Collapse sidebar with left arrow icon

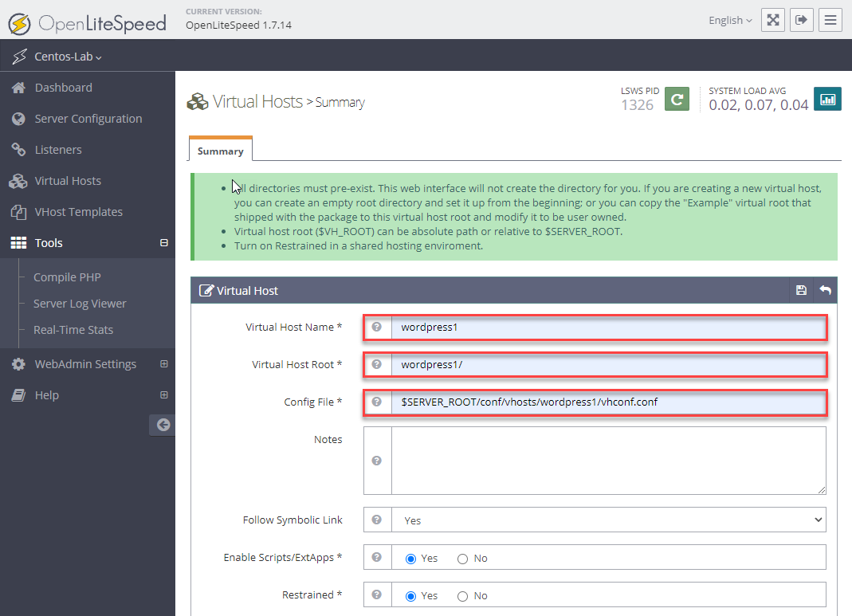click(163, 425)
